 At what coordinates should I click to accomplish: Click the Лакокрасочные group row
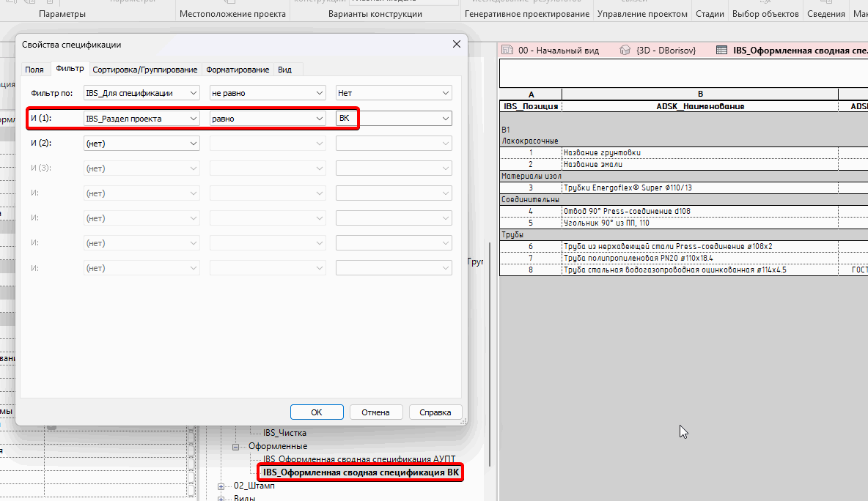(684, 141)
